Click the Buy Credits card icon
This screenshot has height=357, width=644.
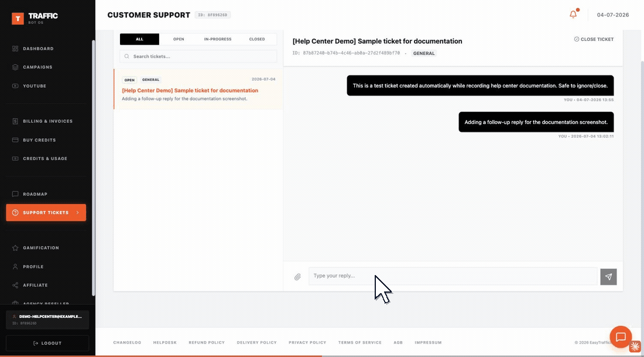tap(15, 140)
